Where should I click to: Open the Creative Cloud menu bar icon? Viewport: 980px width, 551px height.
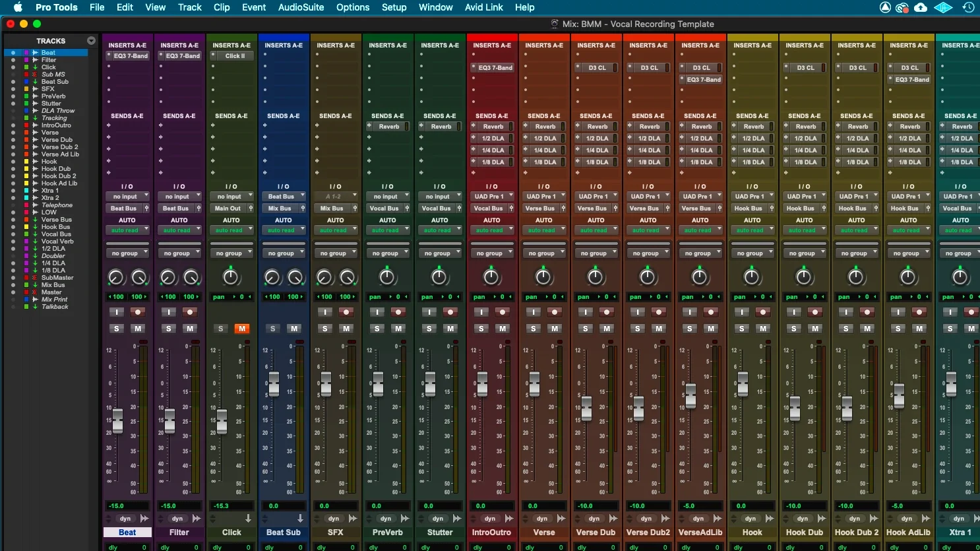[902, 7]
